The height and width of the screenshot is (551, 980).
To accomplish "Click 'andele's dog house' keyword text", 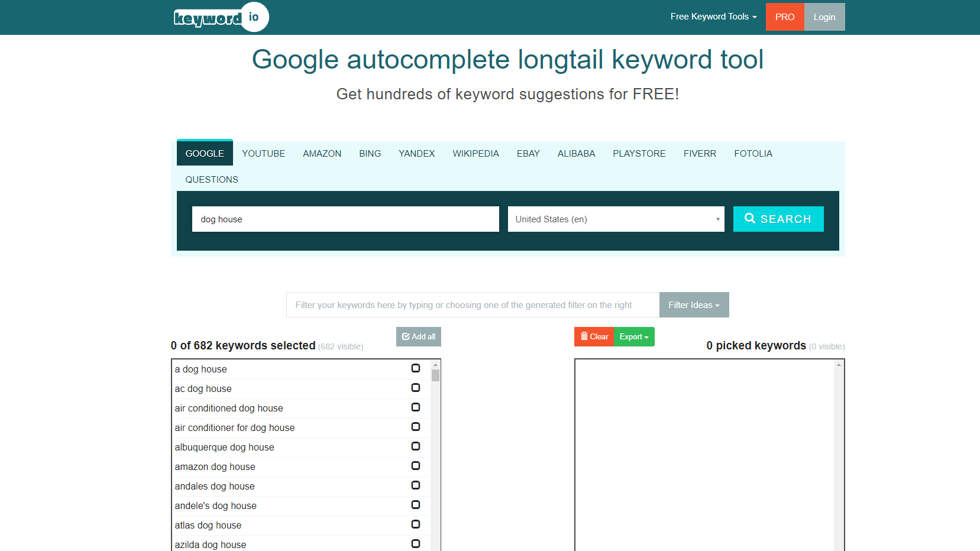I will 215,505.
